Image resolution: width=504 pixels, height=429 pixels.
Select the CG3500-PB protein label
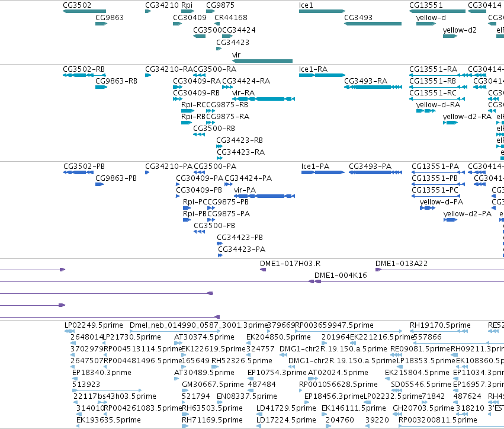214,226
